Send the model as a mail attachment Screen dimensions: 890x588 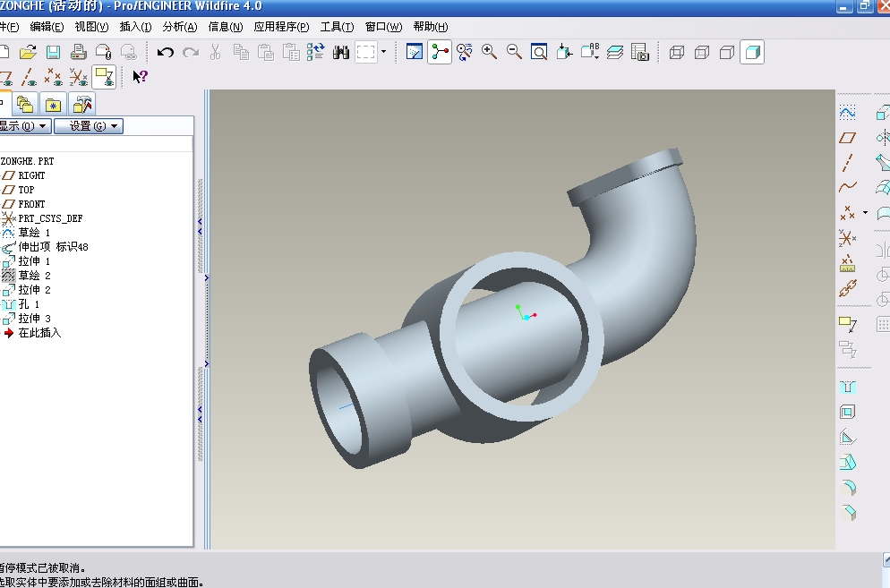[104, 53]
